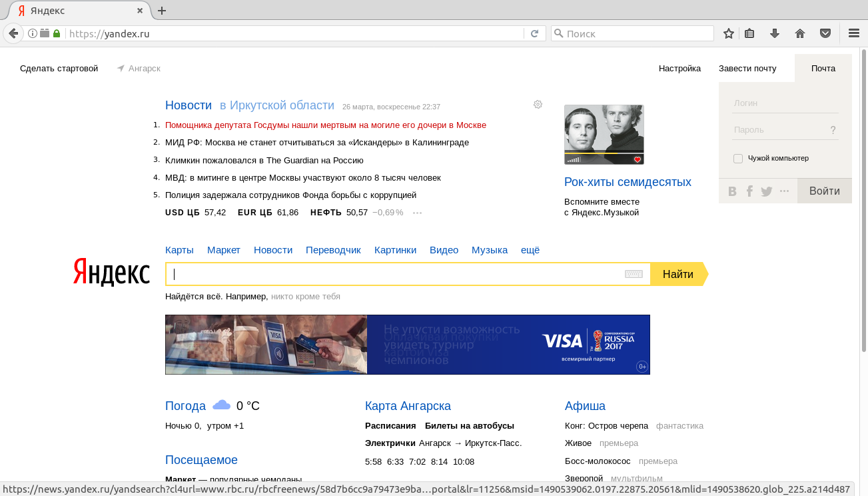Show more social login options (three dots)
The height and width of the screenshot is (496, 868).
pyautogui.click(x=784, y=191)
